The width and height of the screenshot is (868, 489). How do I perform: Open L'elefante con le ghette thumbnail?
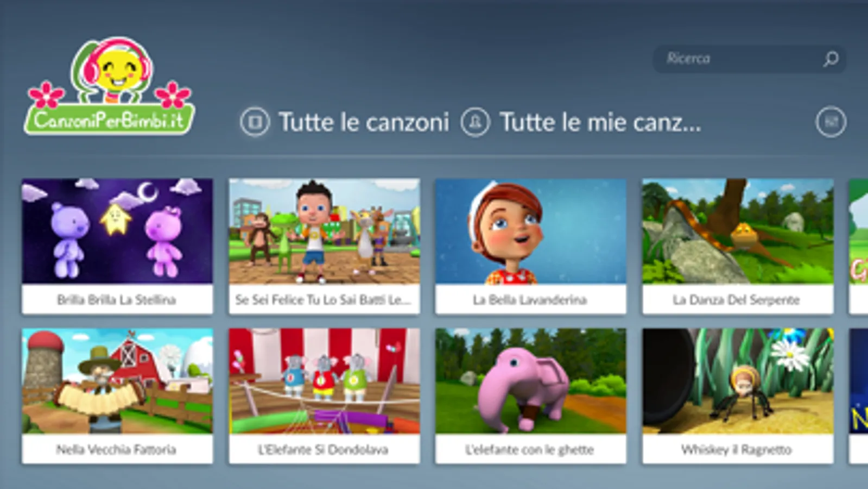531,381
